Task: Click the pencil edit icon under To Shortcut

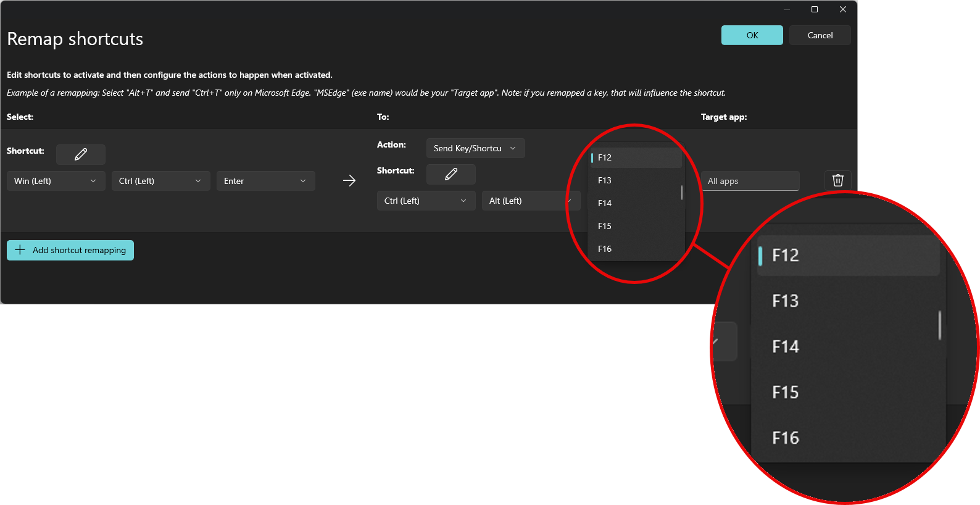Action: (451, 174)
